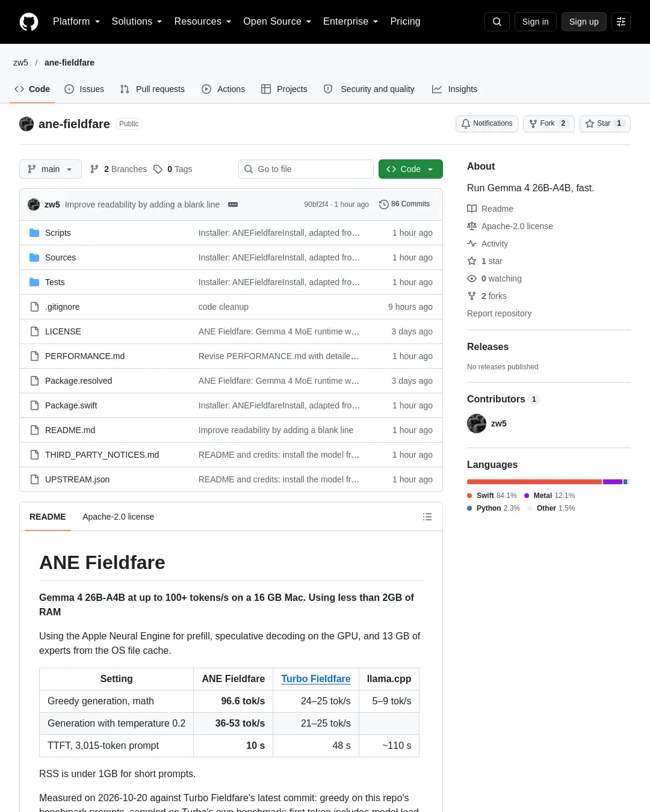Screen dimensions: 650x812
Task: Click the Swift segment of language bar
Action: tap(534, 482)
